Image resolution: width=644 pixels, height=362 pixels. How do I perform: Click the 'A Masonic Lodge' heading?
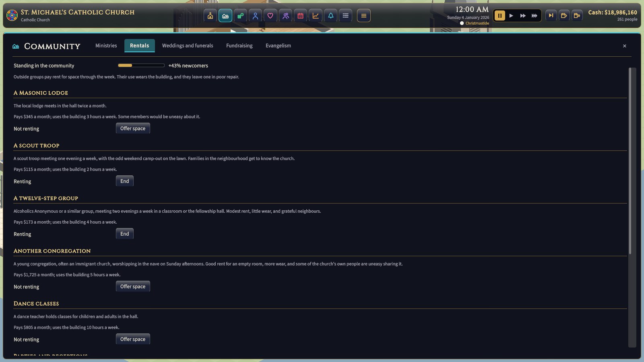coord(41,93)
